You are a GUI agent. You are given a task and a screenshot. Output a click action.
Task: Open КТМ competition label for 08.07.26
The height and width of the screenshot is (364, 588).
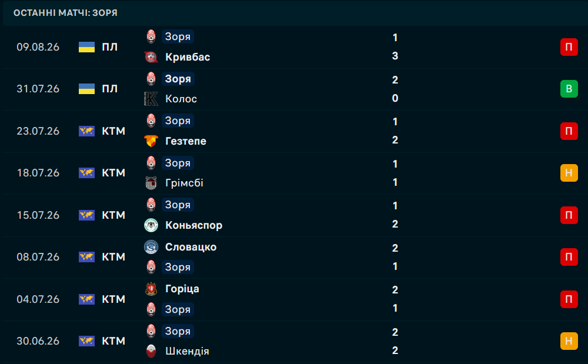pyautogui.click(x=113, y=257)
